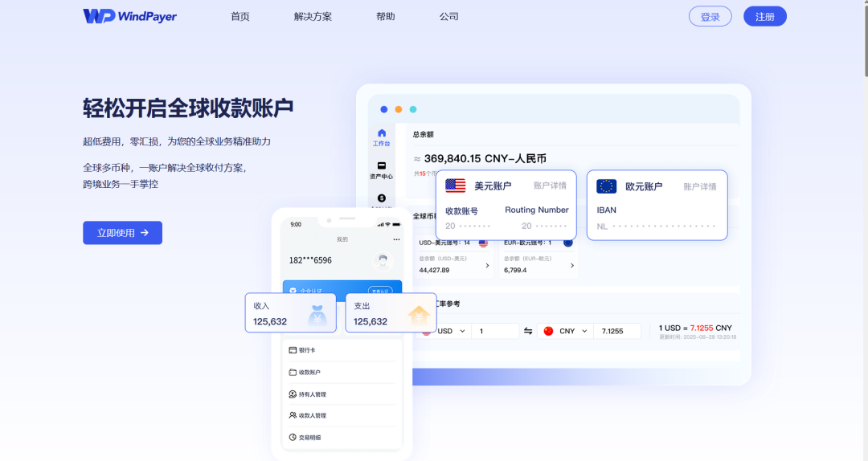Click the currency swap arrows icon
868x461 pixels.
[x=528, y=331]
